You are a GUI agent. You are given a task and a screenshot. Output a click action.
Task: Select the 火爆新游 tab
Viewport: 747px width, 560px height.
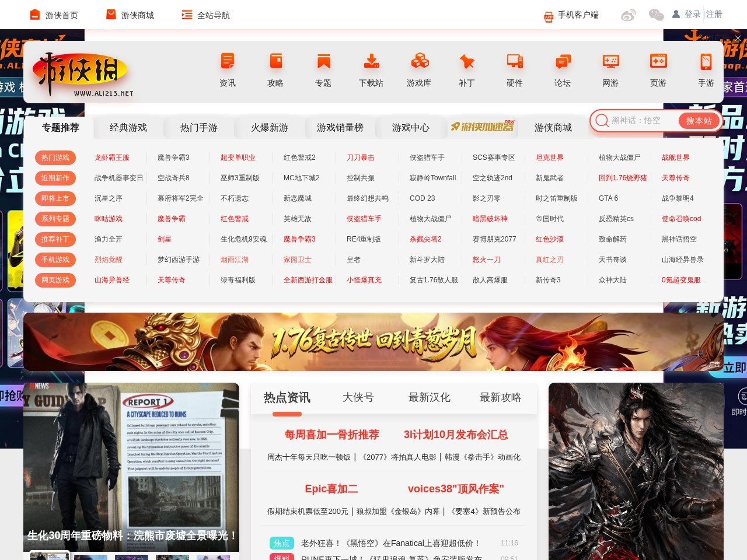point(270,127)
